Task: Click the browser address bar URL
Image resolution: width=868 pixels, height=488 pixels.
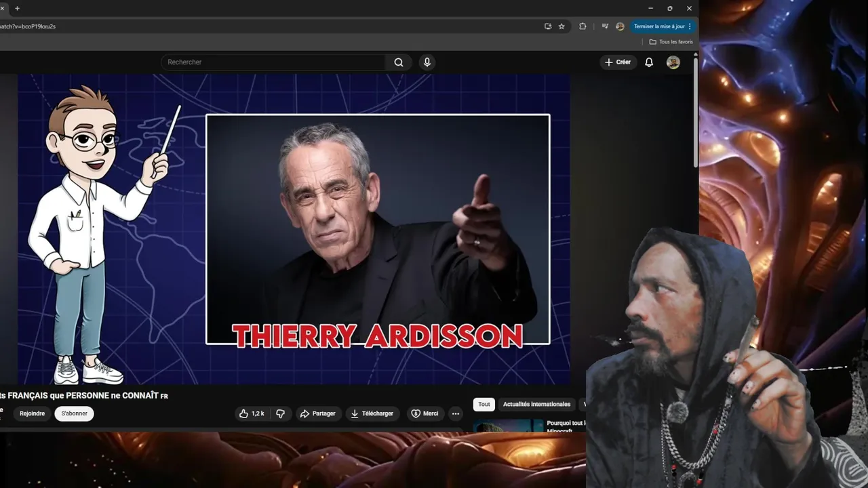Action: [28, 26]
